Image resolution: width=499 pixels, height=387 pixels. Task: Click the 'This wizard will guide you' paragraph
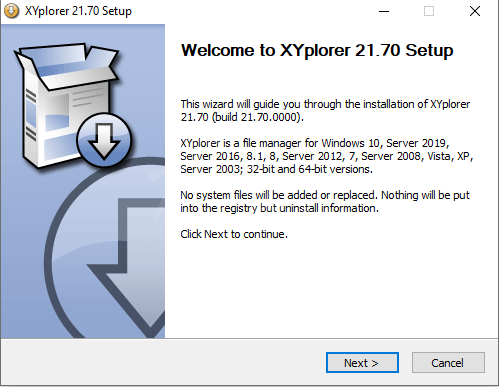tap(325, 111)
